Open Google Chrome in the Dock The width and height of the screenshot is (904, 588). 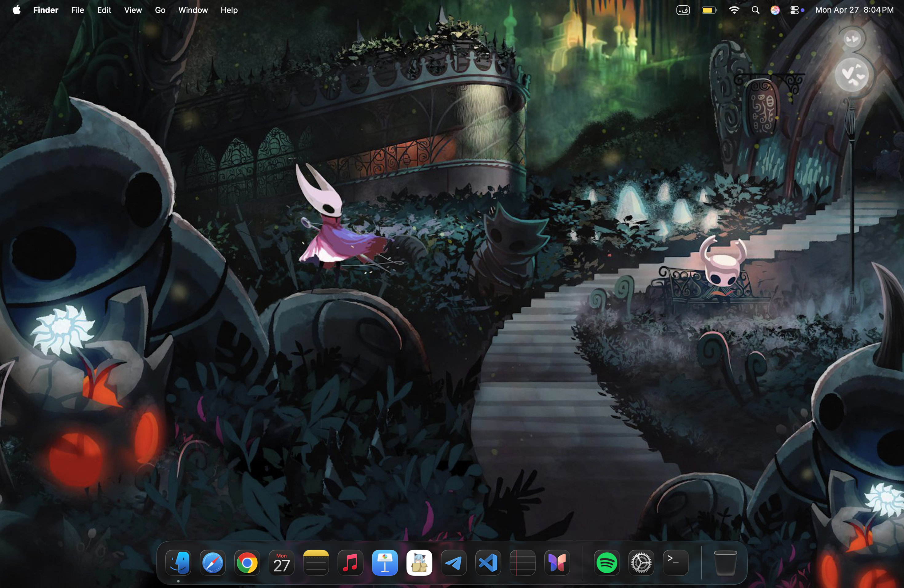pos(247,562)
